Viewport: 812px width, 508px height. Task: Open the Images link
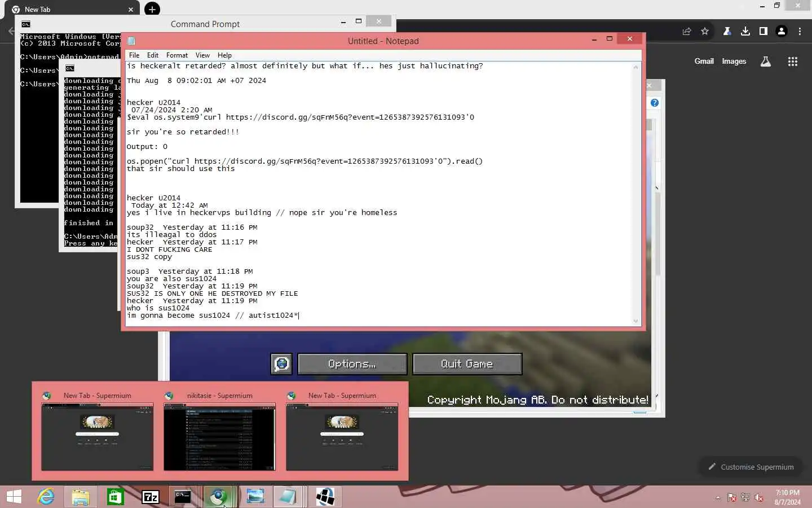pos(734,62)
